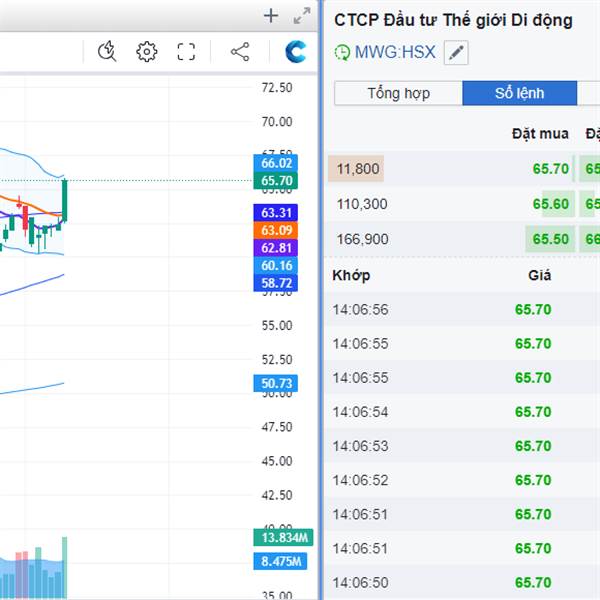Click the 58.72 indicator label
The image size is (600, 600).
tap(276, 283)
